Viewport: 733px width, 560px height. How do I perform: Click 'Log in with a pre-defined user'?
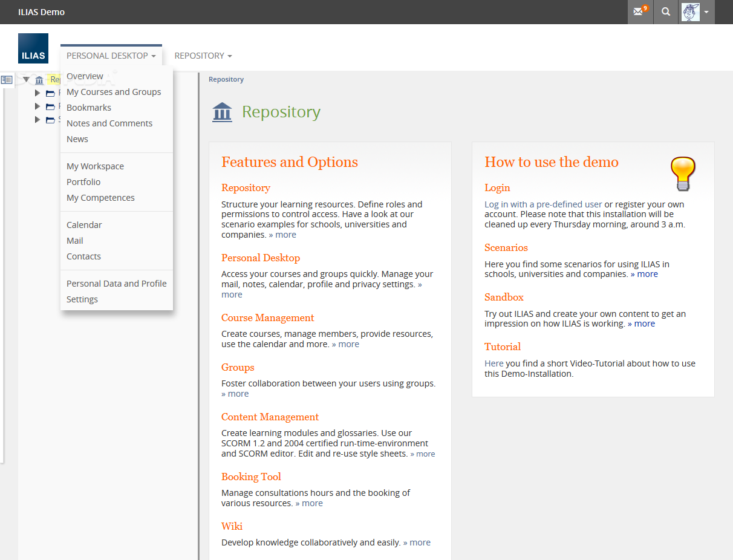(543, 204)
